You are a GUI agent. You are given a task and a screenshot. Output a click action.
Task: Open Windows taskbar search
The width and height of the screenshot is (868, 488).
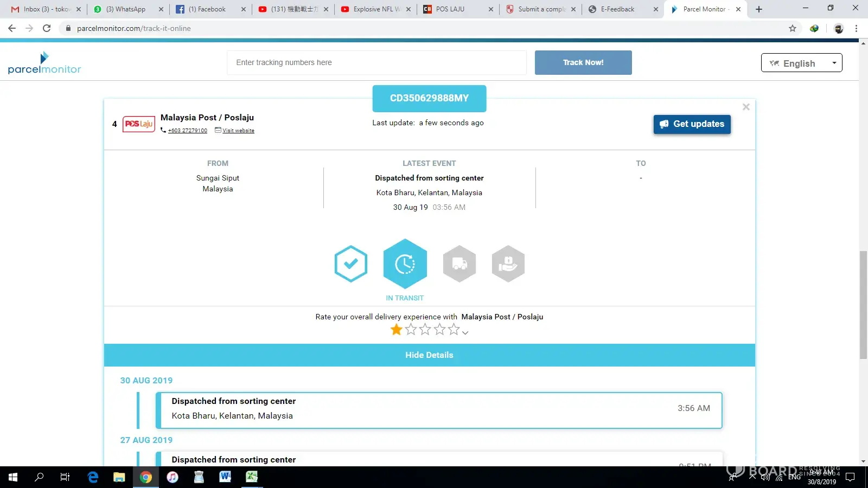pyautogui.click(x=39, y=477)
